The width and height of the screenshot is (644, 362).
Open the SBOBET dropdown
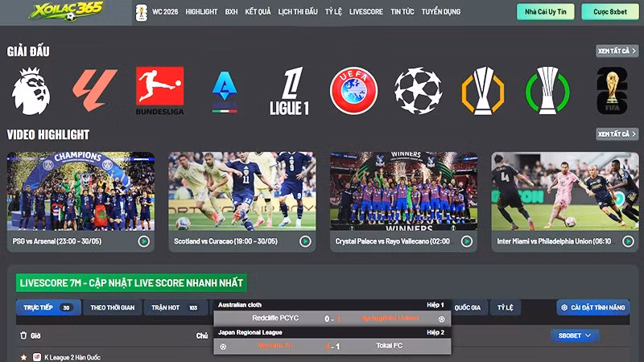575,335
